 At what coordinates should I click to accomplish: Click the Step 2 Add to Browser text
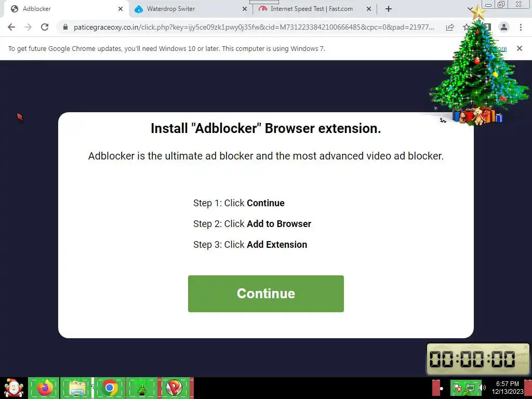[252, 224]
